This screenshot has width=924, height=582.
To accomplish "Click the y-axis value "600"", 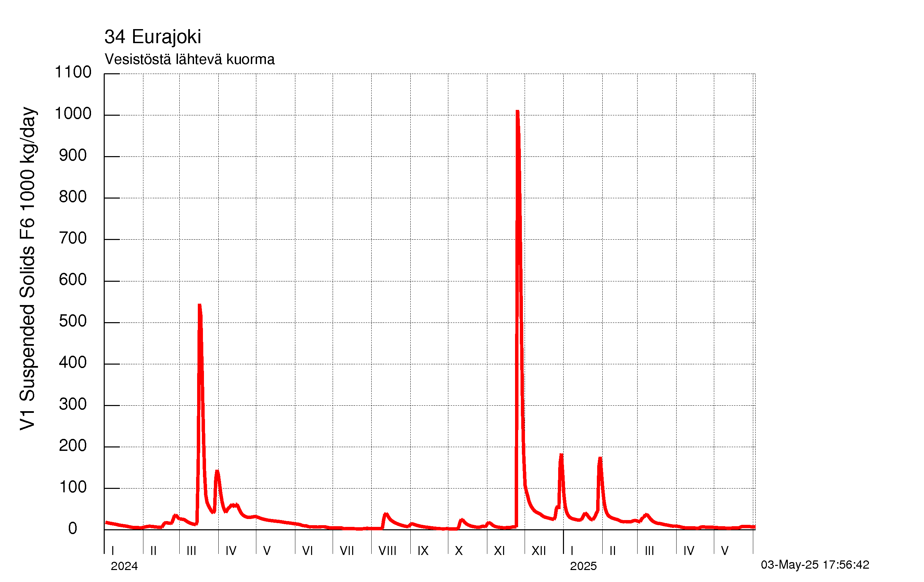I will coord(73,280).
